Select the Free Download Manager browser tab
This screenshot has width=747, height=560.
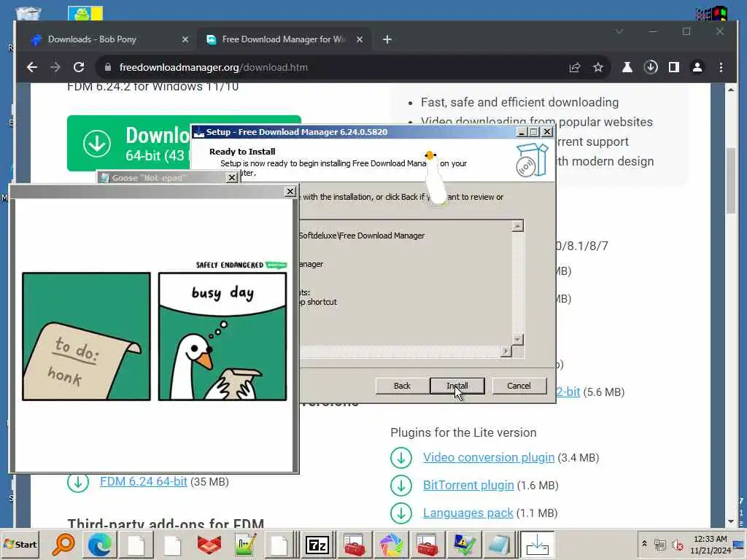(284, 39)
